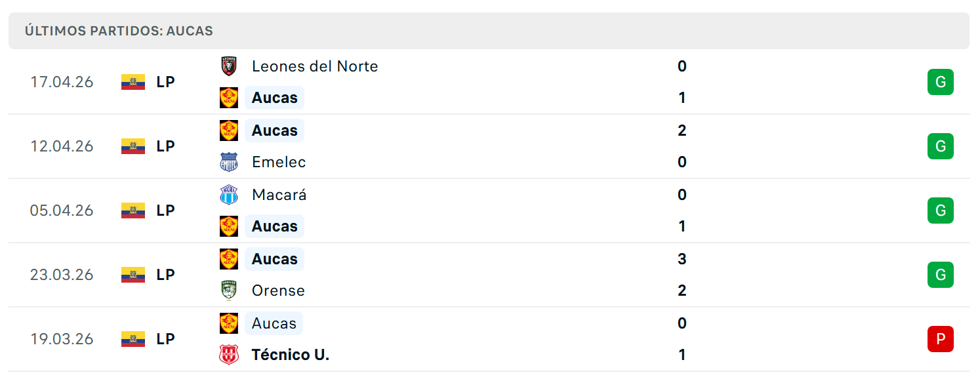Open Orense team link
980x381 pixels.
(x=278, y=291)
